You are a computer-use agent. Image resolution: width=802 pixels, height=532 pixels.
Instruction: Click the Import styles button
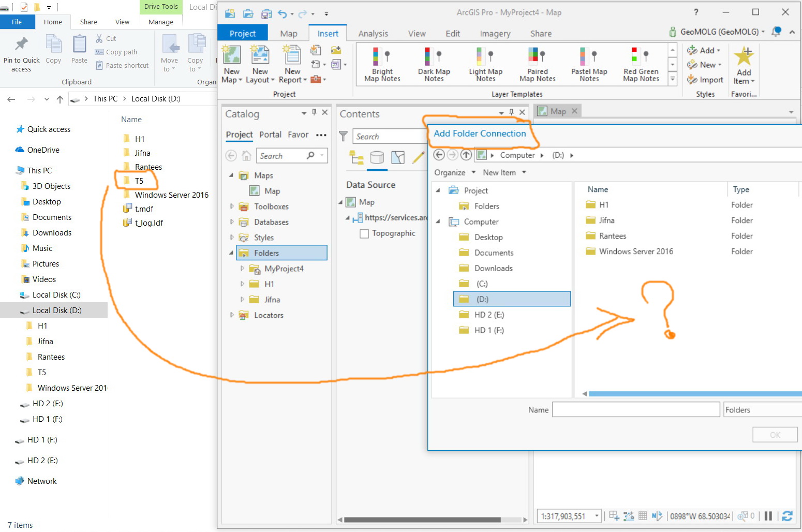pos(705,80)
